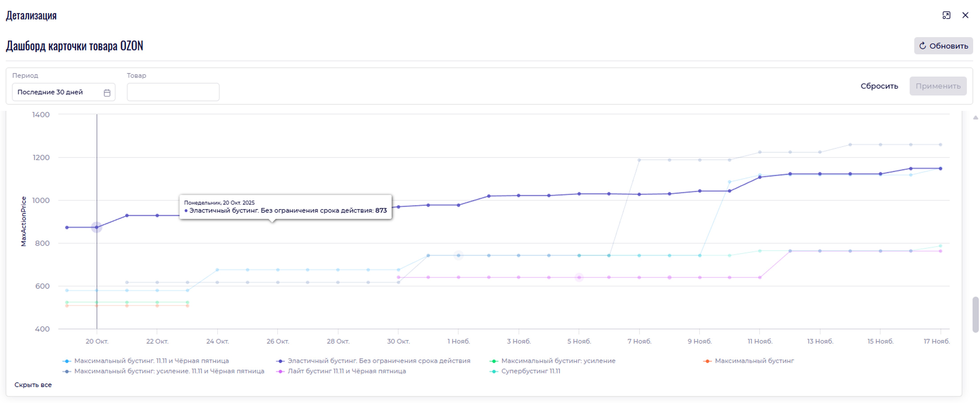Click the highlighted 20 Окт. data point
Image resolution: width=980 pixels, height=403 pixels.
coord(97,228)
